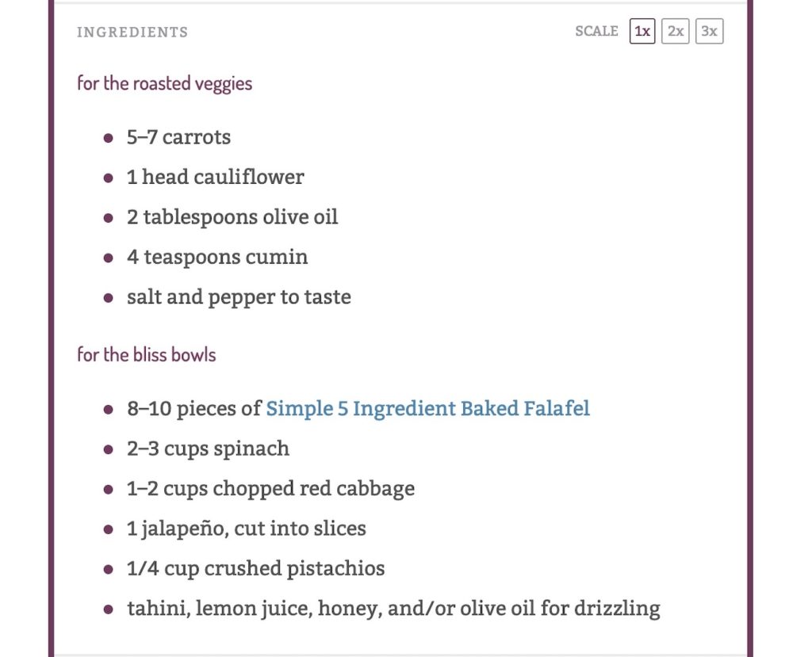
Task: Scale the recipe to 2x
Action: point(676,32)
